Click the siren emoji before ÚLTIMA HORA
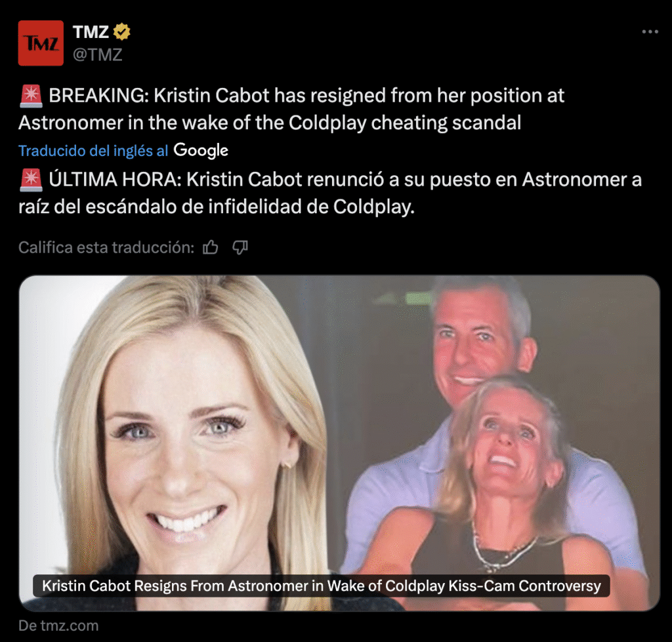This screenshot has width=672, height=642. tap(31, 180)
